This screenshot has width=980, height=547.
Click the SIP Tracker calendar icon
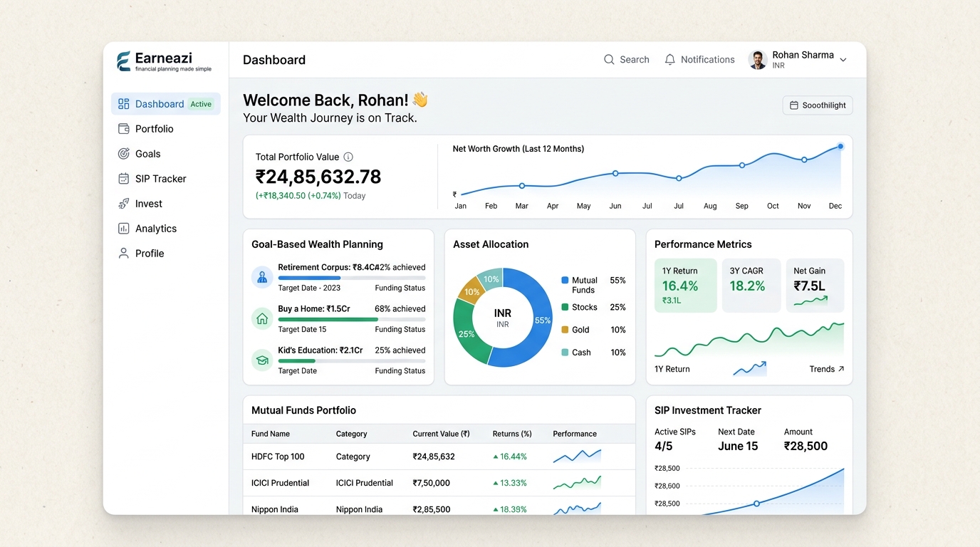(123, 179)
